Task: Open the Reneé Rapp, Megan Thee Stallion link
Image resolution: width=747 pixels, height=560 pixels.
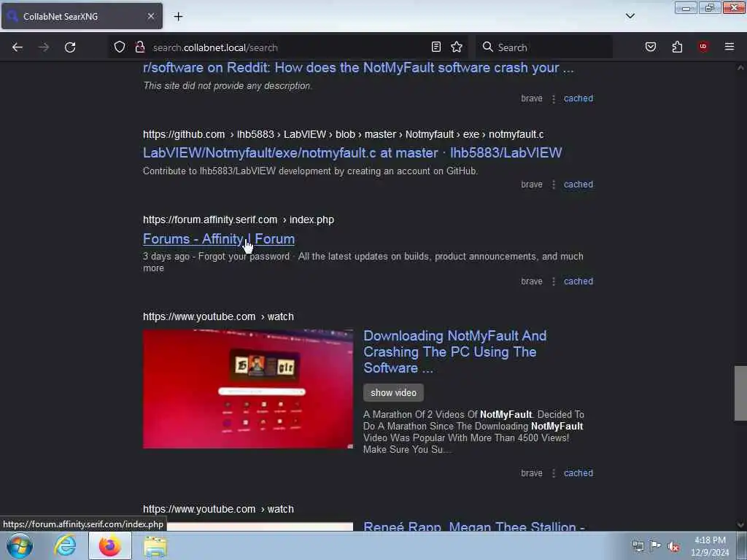Action: (474, 526)
